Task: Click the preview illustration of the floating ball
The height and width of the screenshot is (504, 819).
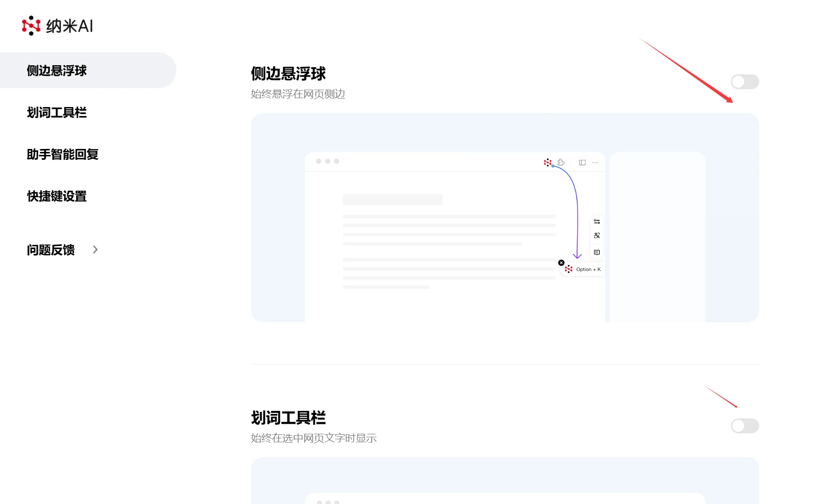Action: pyautogui.click(x=505, y=217)
